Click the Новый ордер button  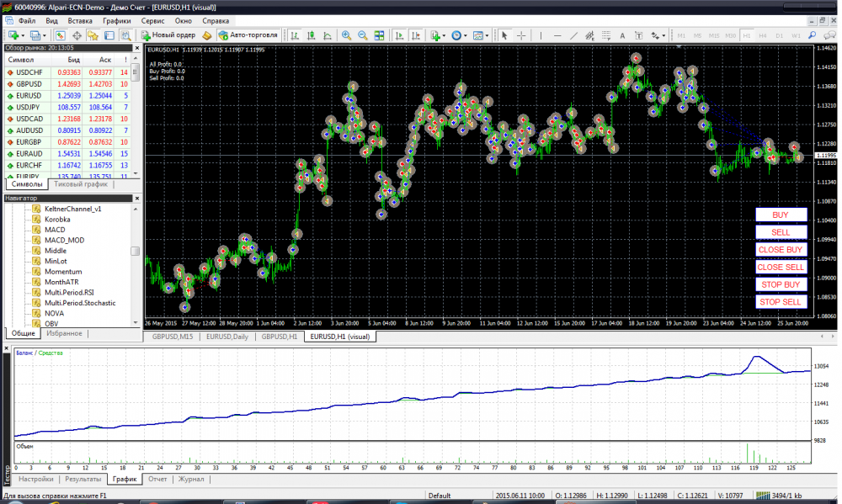coord(168,35)
